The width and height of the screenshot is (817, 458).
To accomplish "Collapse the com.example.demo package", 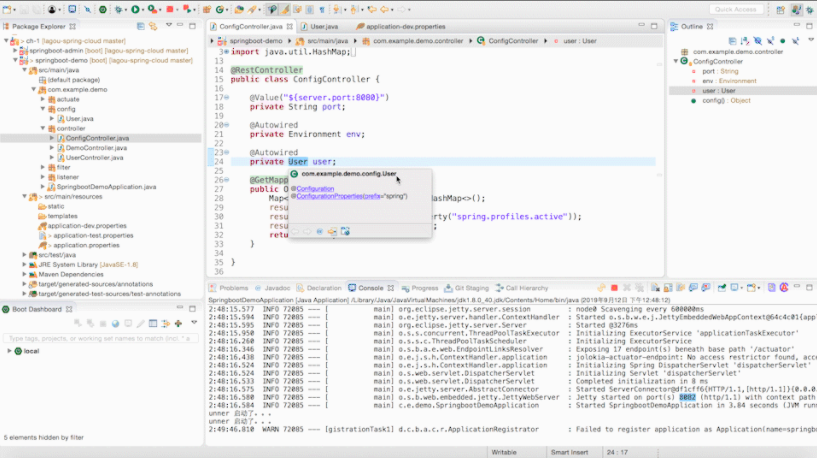I will pos(34,90).
